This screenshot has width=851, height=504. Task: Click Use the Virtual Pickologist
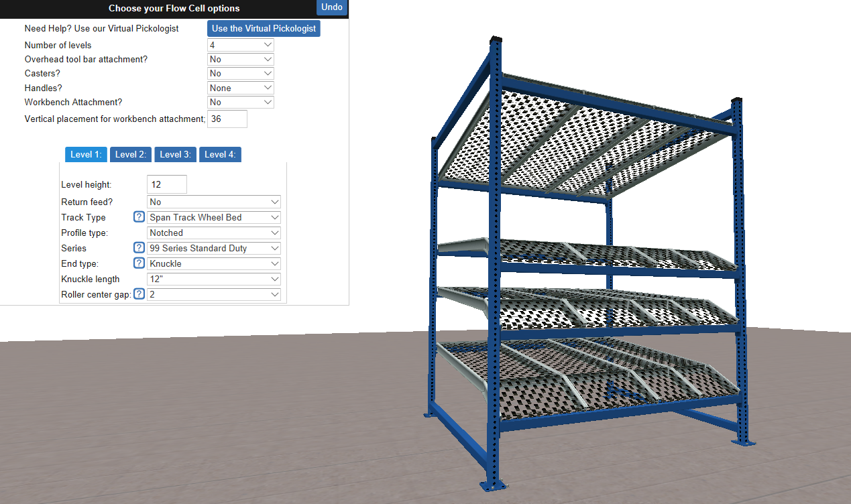click(263, 28)
